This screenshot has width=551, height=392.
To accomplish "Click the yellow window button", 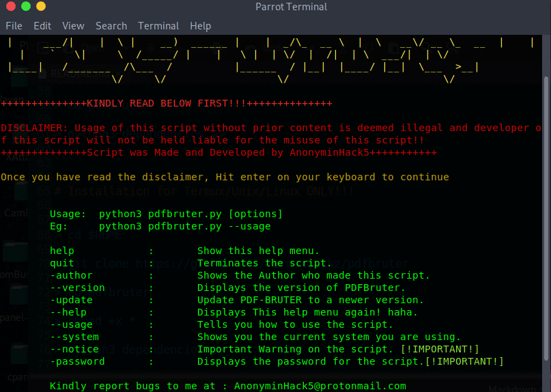I will (x=41, y=6).
